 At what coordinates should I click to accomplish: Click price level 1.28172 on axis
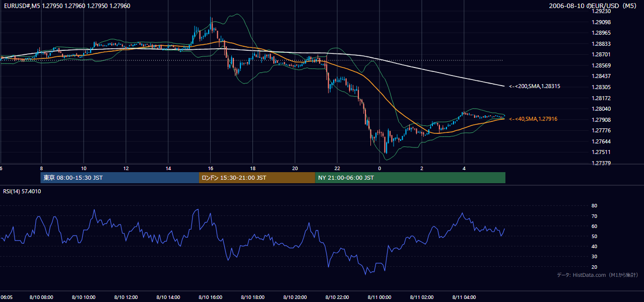coord(602,98)
